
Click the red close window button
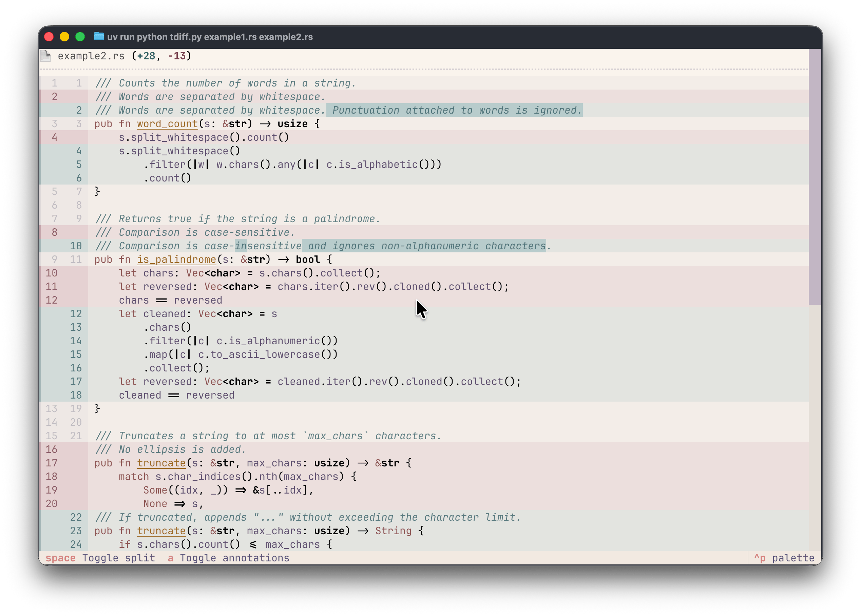49,36
